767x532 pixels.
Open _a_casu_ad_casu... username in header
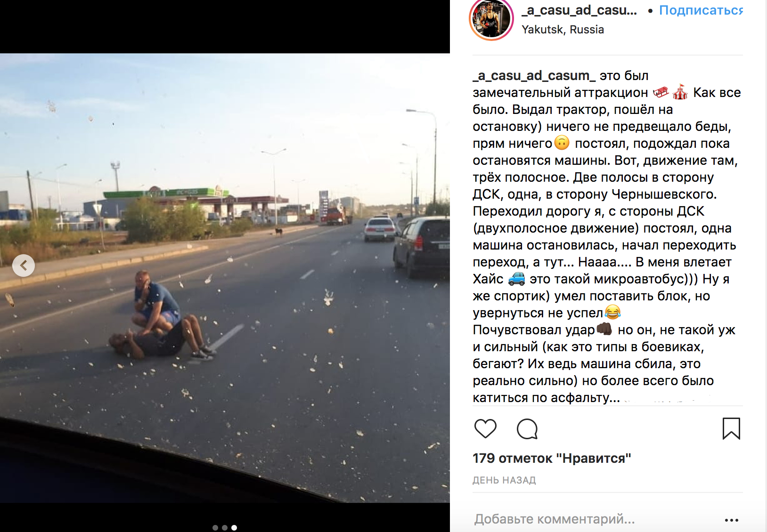pyautogui.click(x=579, y=10)
